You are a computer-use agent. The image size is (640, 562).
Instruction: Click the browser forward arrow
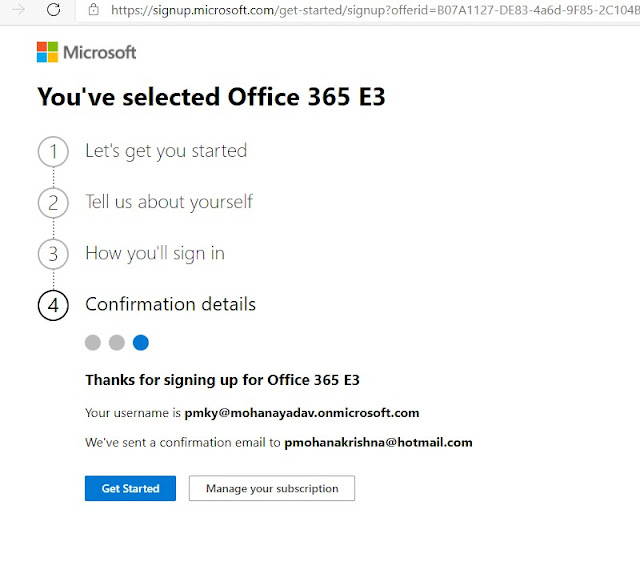(17, 9)
